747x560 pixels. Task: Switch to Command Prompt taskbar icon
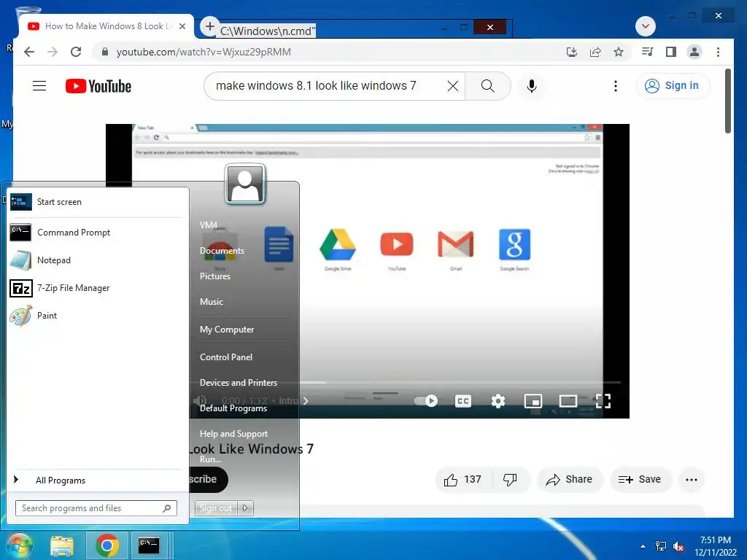tap(149, 545)
